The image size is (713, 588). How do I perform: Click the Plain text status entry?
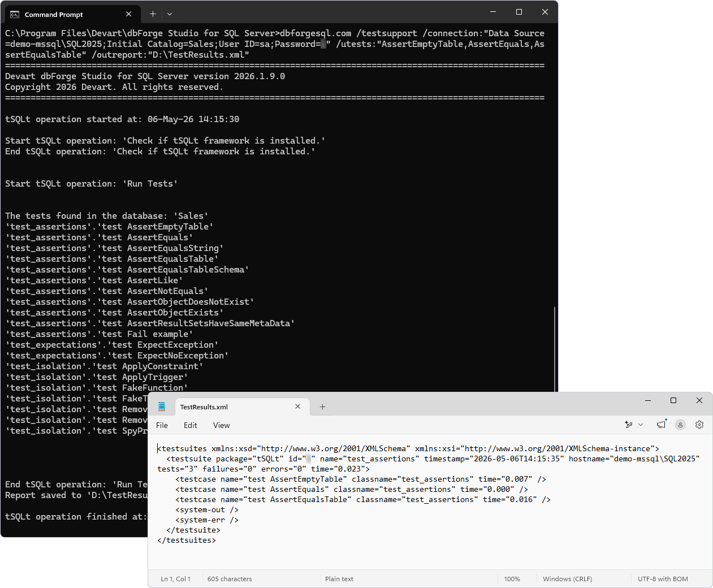pos(339,579)
